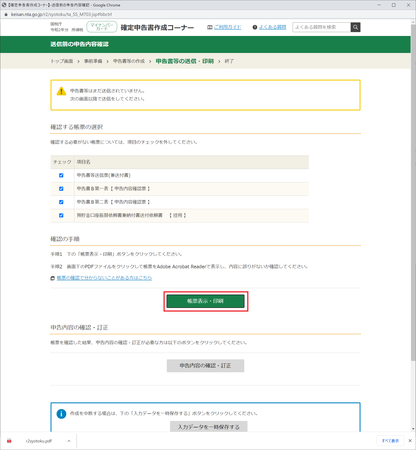Toggle 申告書B第二表 checkbox
416x450 pixels.
pyautogui.click(x=61, y=202)
